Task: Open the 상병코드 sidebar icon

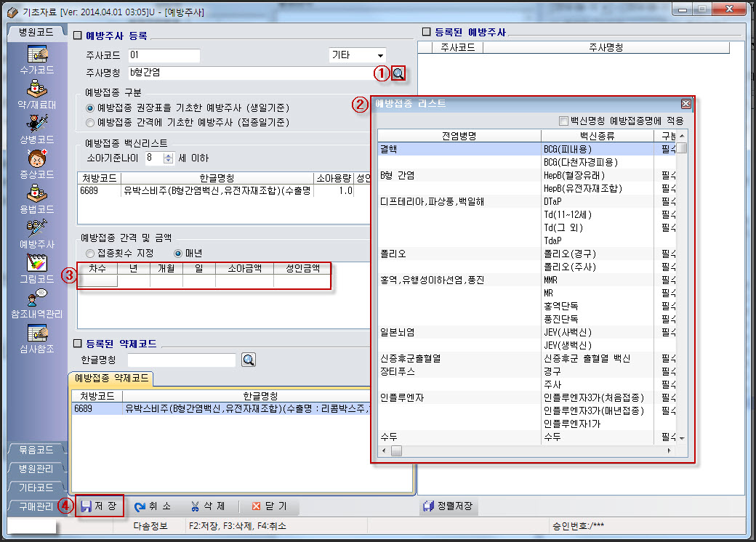Action: click(x=36, y=125)
